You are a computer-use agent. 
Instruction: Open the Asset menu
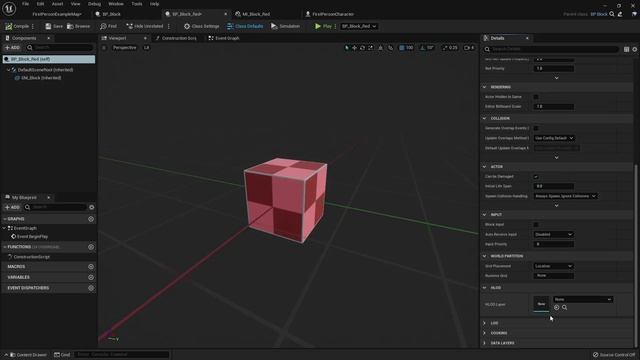57,4
